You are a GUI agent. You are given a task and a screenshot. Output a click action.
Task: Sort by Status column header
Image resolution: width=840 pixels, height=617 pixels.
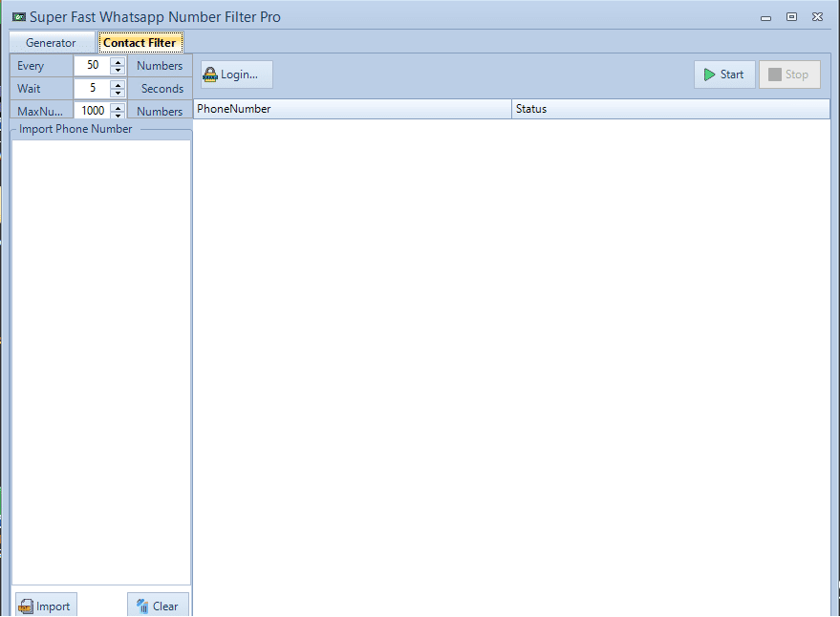[x=671, y=109]
